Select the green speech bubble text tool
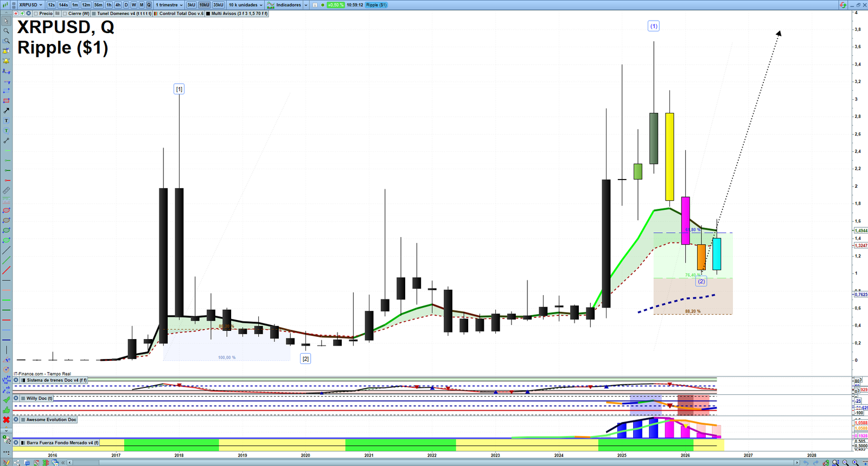Viewport: 868px width, 466px height. 6,131
